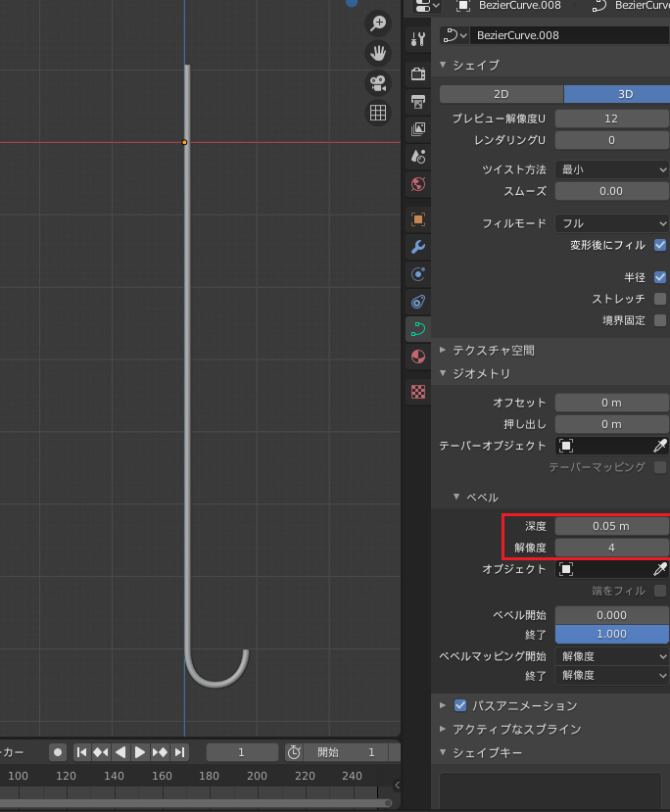Open the Object properties tab
The width and height of the screenshot is (670, 812).
pos(418,219)
